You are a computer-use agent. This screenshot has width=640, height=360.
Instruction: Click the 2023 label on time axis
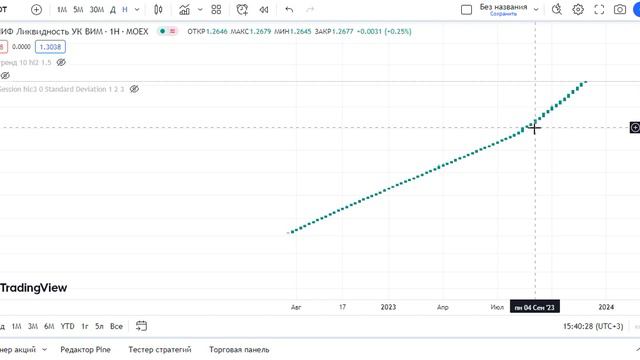point(388,307)
